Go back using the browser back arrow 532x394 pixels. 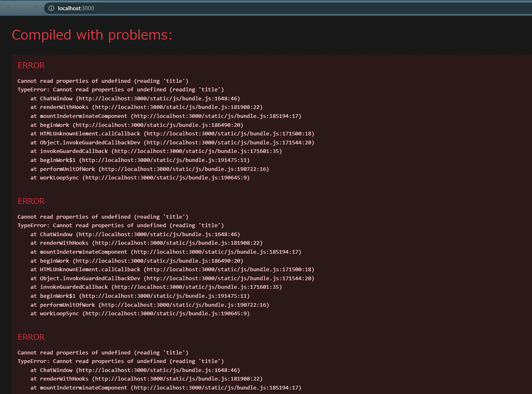tap(9, 8)
